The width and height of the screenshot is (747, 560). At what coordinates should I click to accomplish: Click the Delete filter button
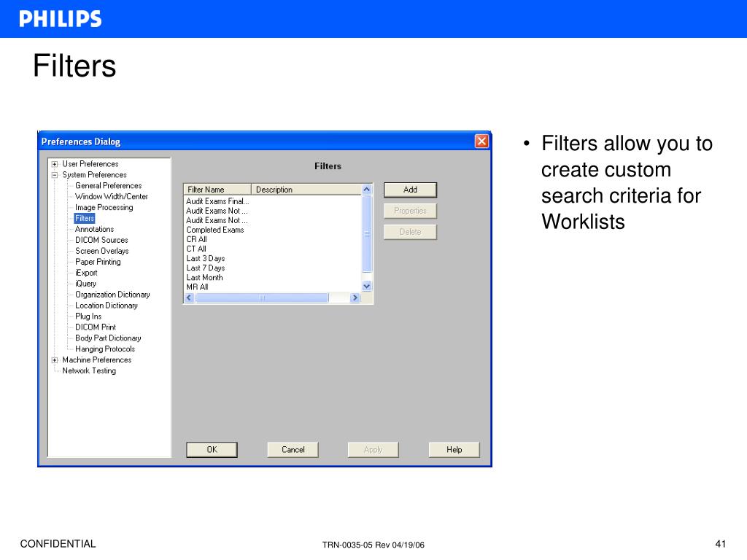pyautogui.click(x=410, y=232)
